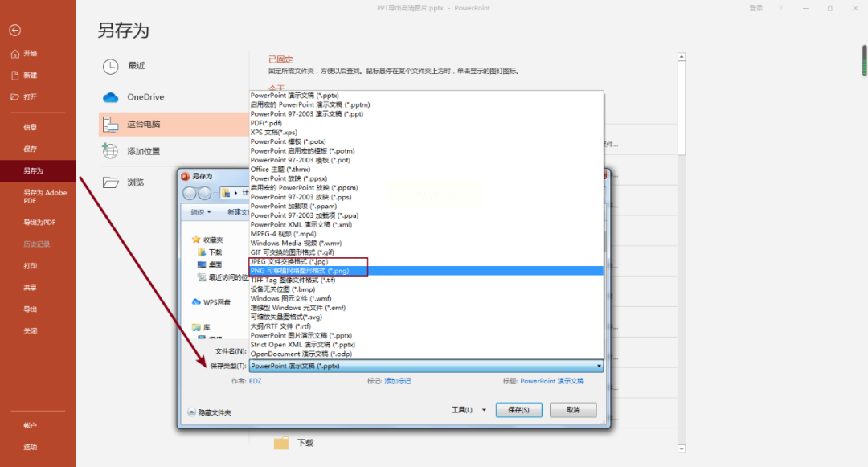
Task: Collapse folders with 隐藏文件夹
Action: point(209,413)
